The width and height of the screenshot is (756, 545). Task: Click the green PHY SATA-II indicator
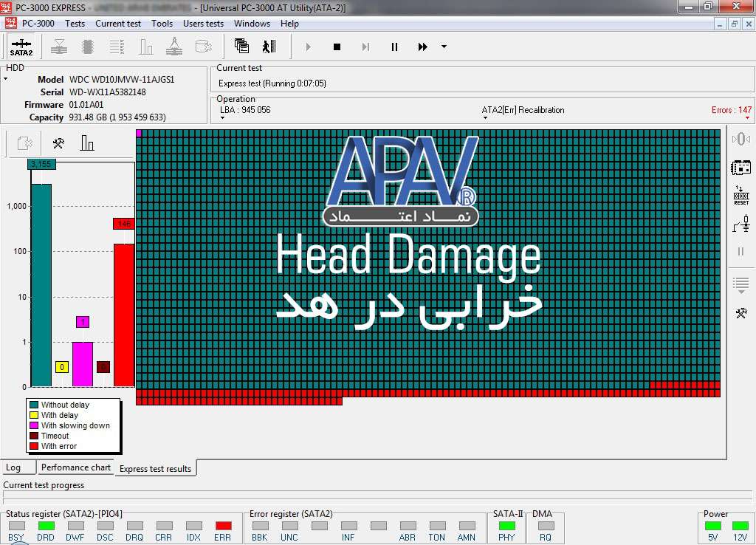[506, 526]
